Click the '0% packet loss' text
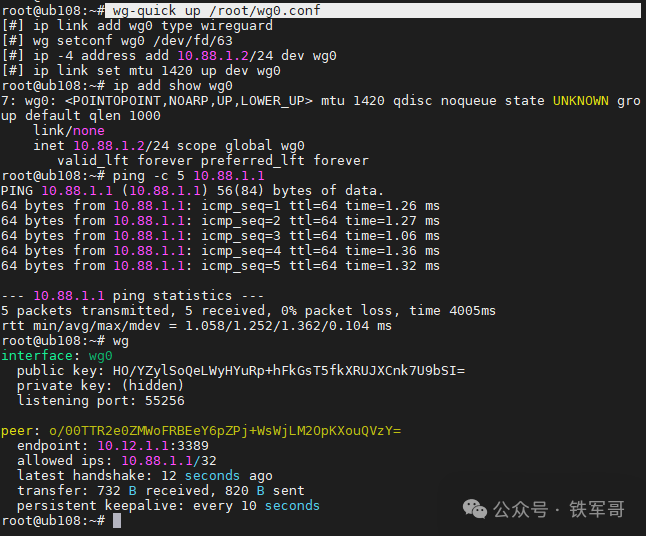 tap(340, 311)
